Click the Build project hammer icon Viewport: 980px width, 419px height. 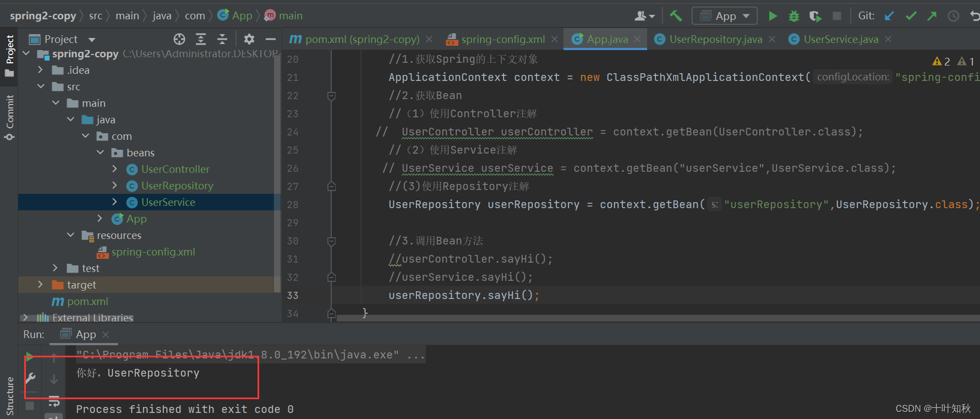(x=676, y=16)
